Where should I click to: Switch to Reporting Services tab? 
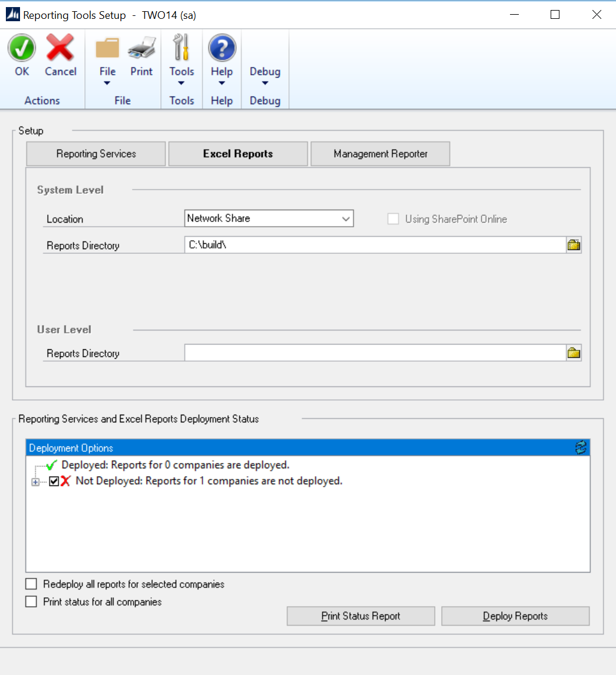[96, 154]
